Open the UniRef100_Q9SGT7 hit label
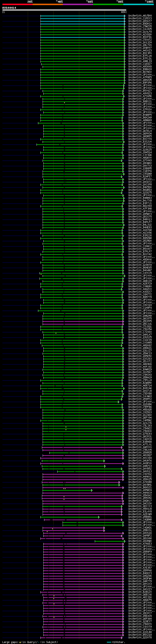This screenshot has height=644, width=156. (140, 21)
